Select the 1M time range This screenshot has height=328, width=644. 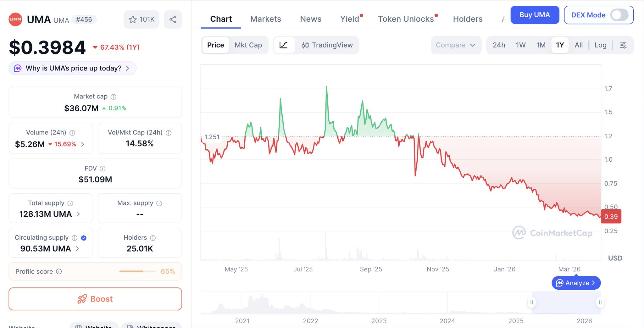point(541,45)
